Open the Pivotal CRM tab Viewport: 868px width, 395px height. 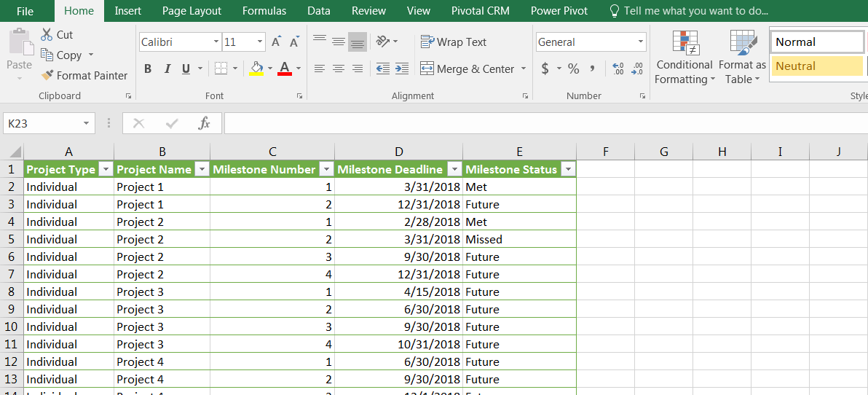(481, 10)
